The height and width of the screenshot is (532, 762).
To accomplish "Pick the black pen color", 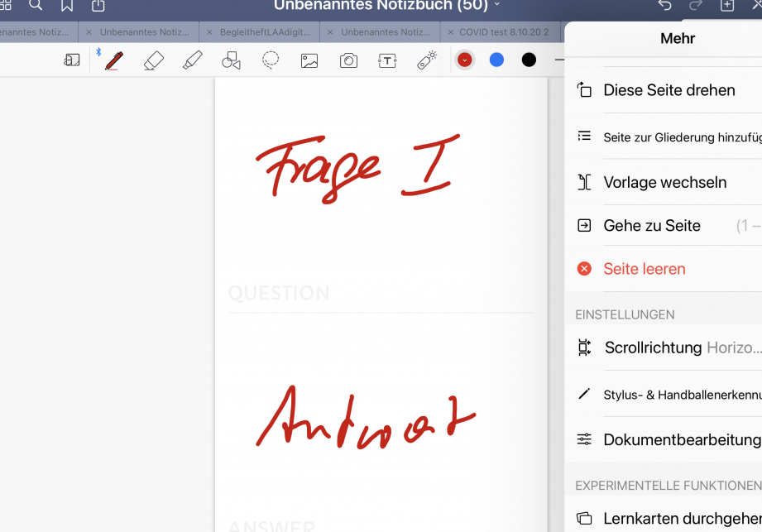I will [x=529, y=60].
